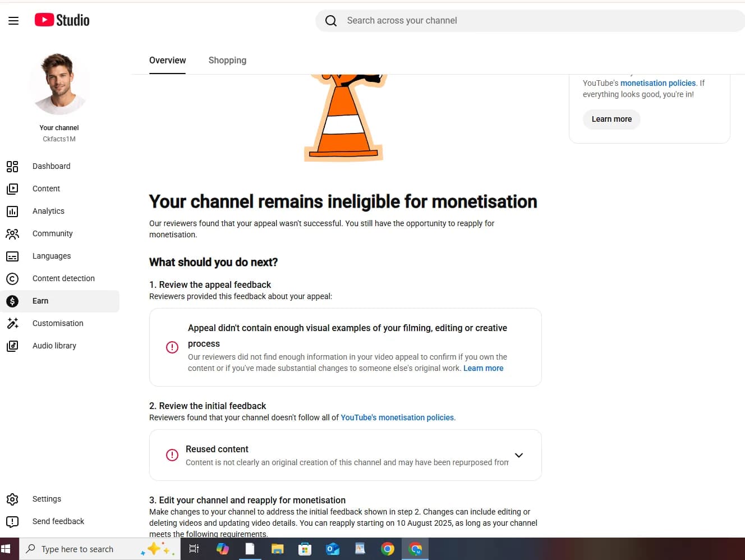
Task: Focus the Search across your channel field
Action: pos(530,21)
